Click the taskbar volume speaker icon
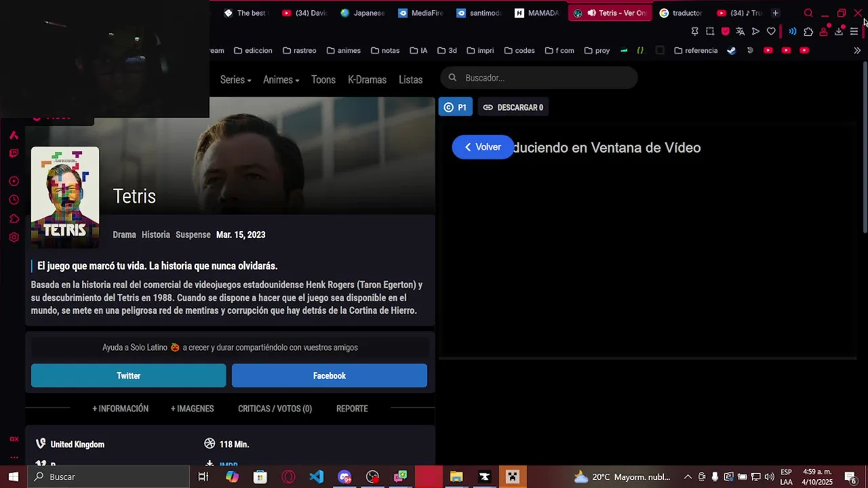The image size is (868, 488). point(769,476)
